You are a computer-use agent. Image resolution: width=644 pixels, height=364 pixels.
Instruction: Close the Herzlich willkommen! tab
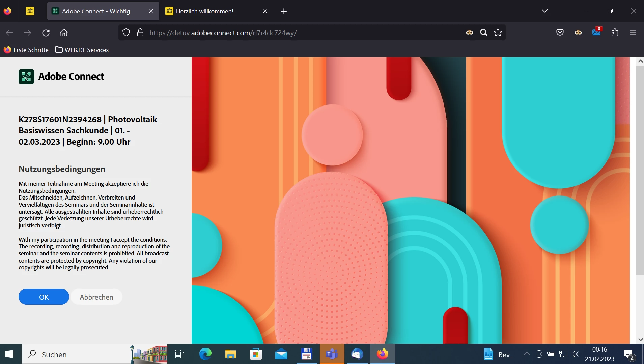pyautogui.click(x=265, y=11)
